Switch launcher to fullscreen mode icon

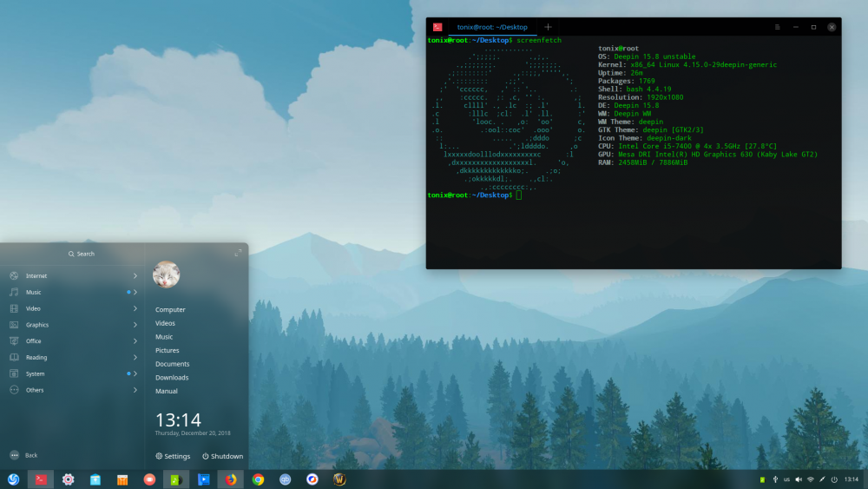pyautogui.click(x=238, y=253)
